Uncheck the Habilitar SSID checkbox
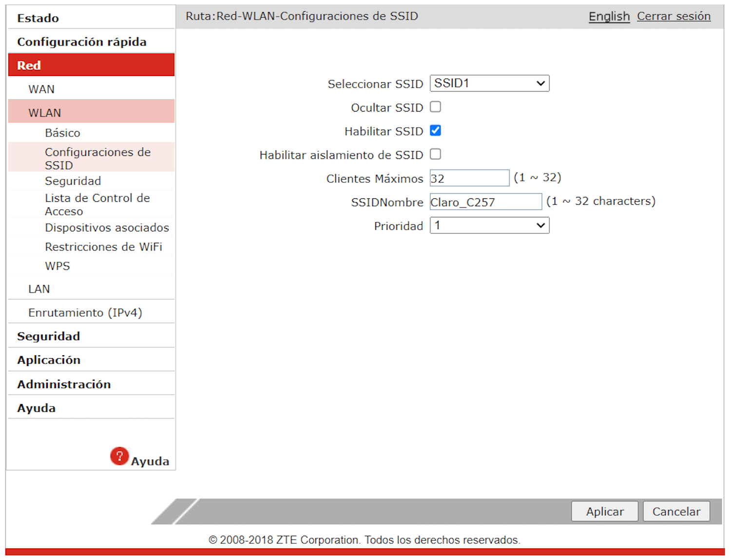 435,131
